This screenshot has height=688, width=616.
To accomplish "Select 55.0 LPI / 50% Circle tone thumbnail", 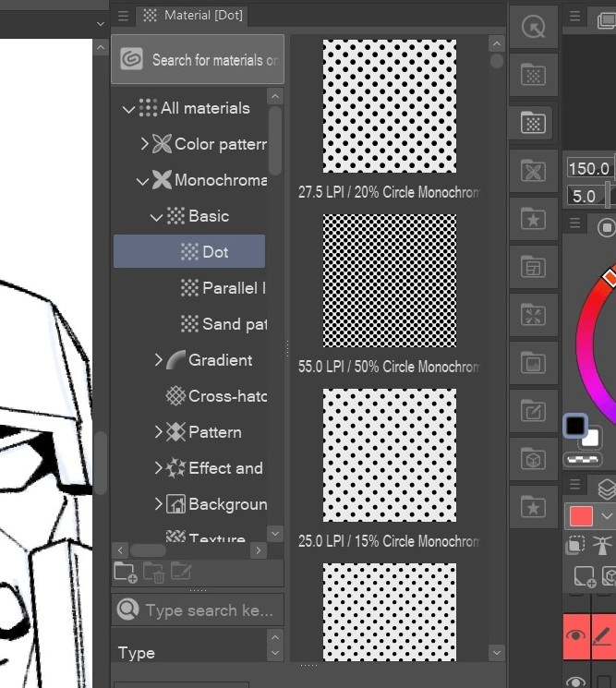I will coord(390,281).
